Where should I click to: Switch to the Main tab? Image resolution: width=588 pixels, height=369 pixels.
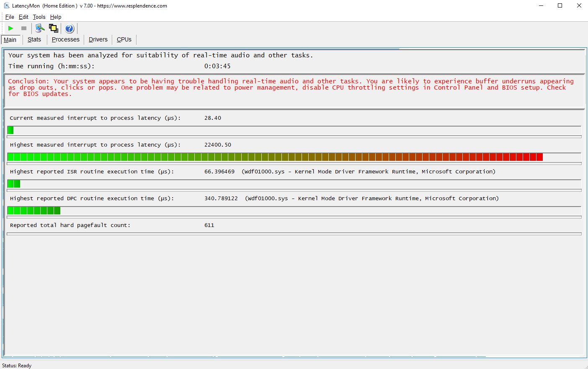tap(10, 40)
